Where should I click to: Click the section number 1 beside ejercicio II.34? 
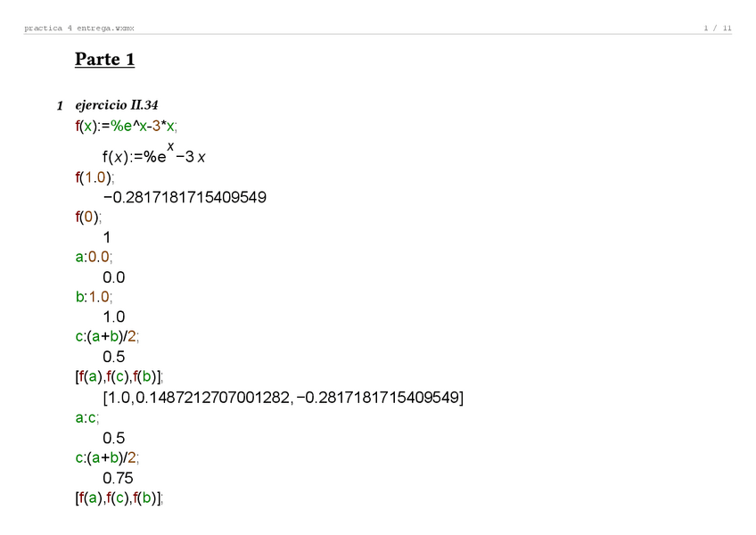pos(60,106)
